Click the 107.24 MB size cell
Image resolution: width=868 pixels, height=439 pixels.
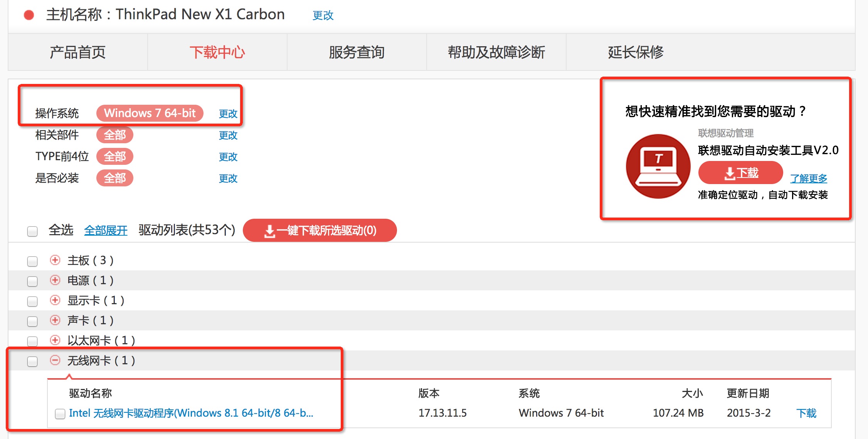tap(678, 413)
